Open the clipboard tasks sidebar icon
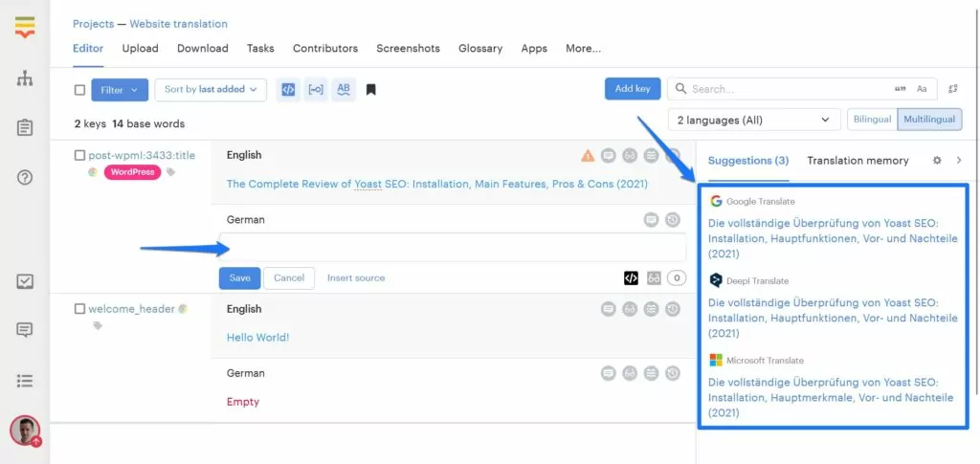The image size is (980, 464). click(25, 127)
